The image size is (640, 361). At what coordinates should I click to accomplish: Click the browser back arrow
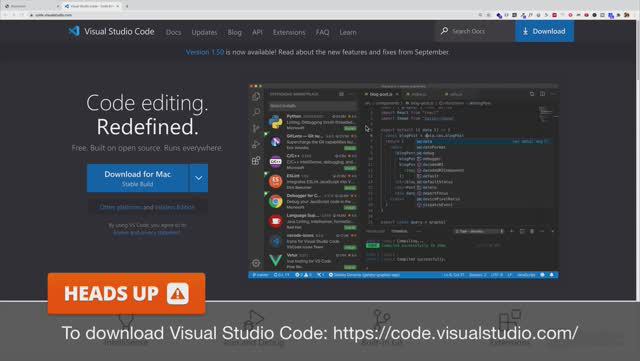[6, 15]
